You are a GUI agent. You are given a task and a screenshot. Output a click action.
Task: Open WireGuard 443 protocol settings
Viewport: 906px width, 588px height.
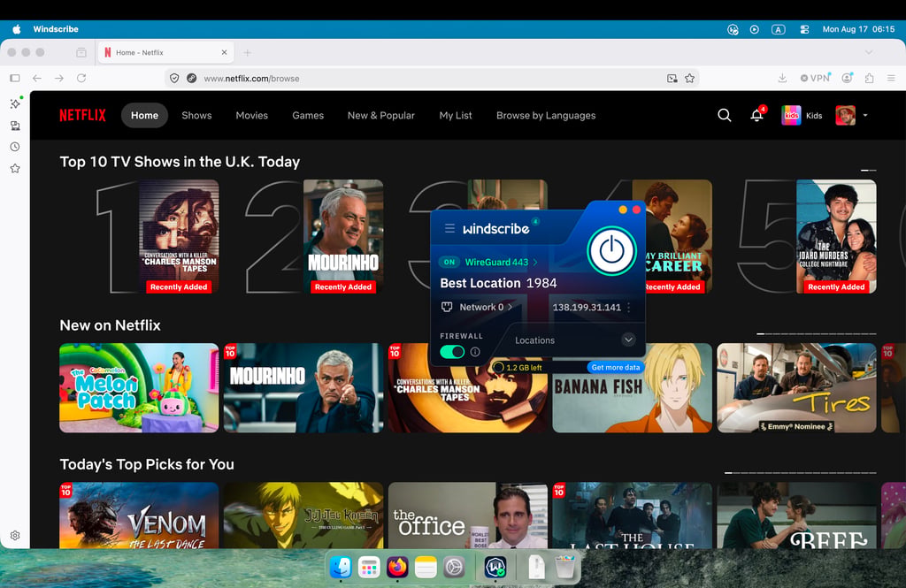pos(501,263)
